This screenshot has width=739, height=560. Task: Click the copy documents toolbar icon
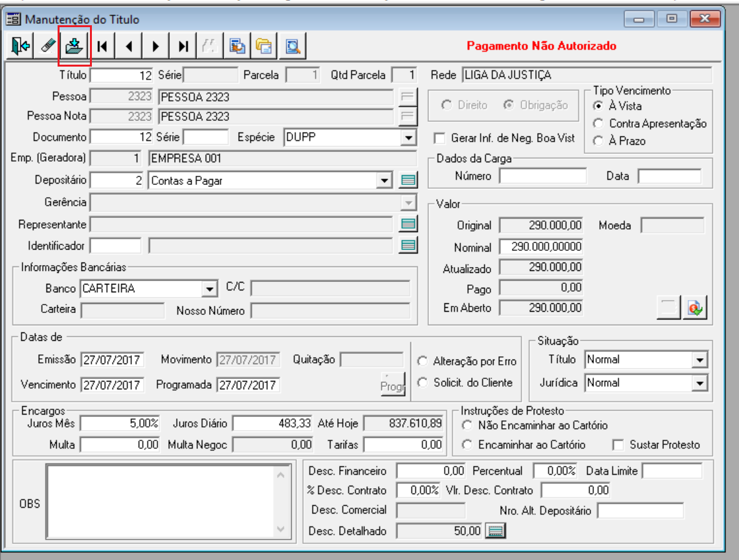pyautogui.click(x=237, y=46)
